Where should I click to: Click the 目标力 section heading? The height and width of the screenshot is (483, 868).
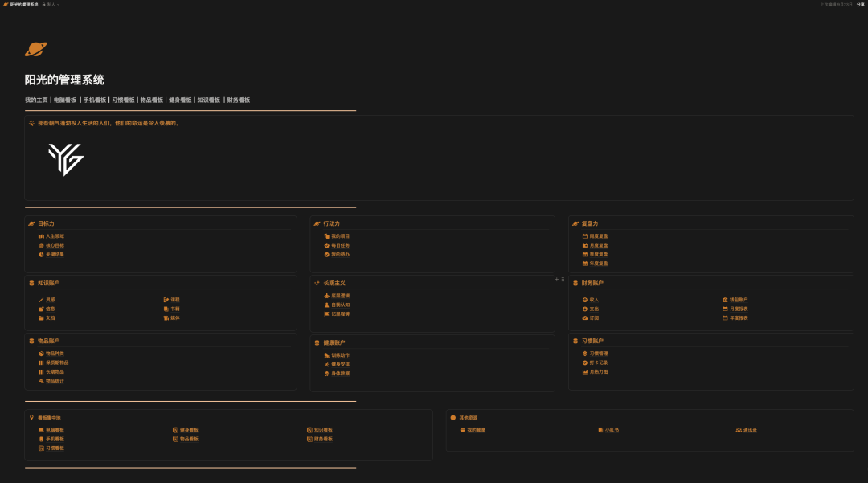pyautogui.click(x=46, y=224)
